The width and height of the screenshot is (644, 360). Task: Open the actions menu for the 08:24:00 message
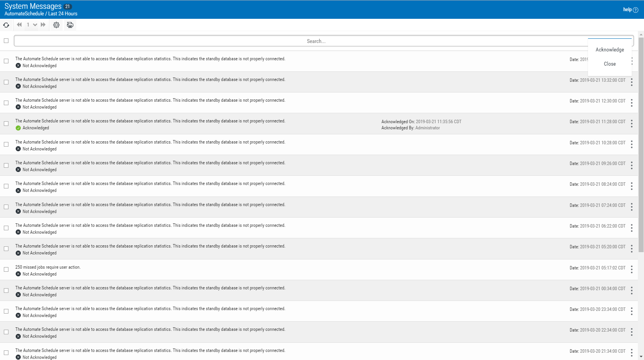[x=631, y=186]
